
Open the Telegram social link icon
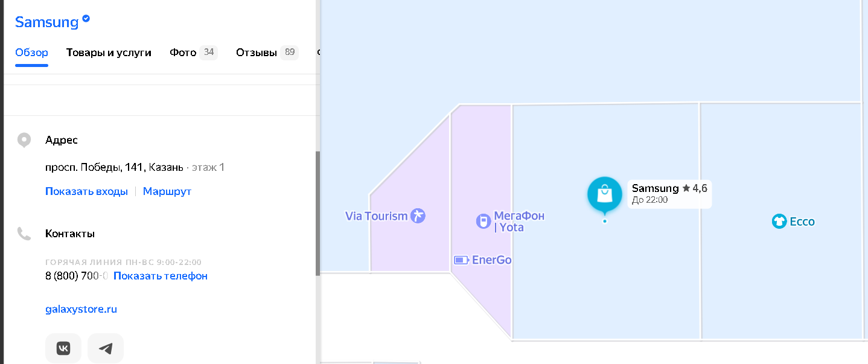[x=106, y=348]
